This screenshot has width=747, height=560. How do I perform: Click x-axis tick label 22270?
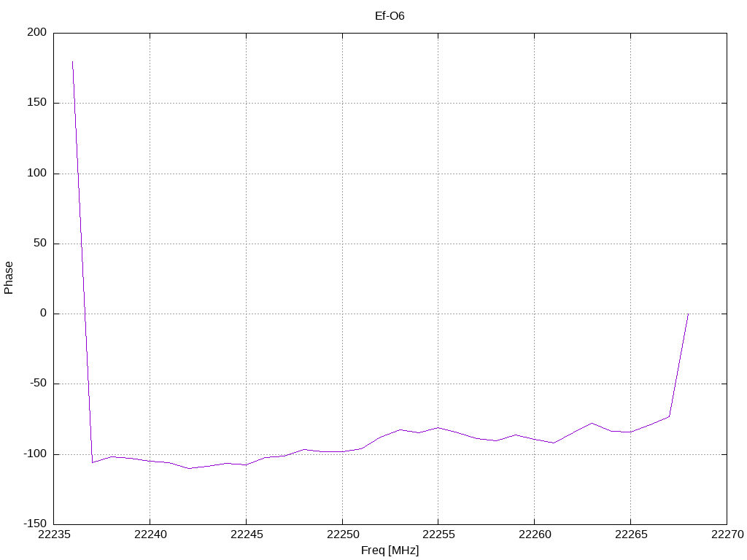[727, 534]
